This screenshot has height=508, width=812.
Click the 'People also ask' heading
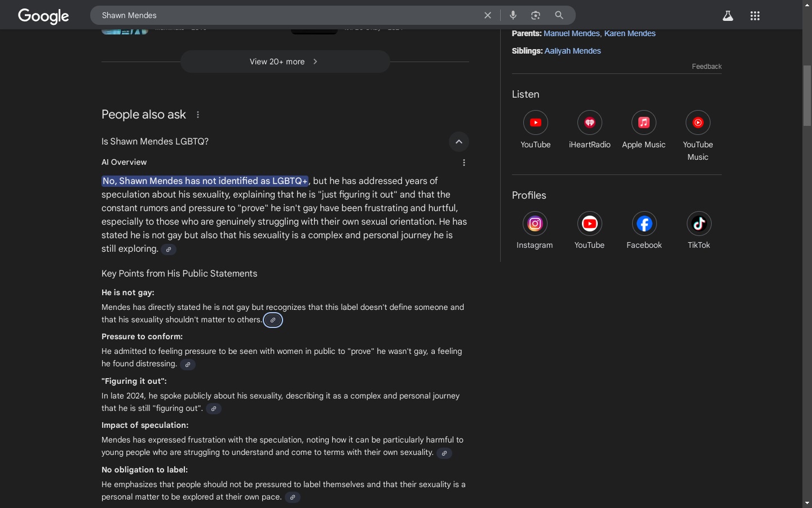click(x=144, y=115)
